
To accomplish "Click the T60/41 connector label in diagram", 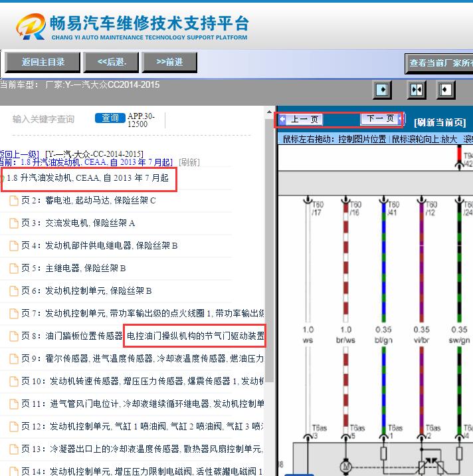I will point(393,208).
